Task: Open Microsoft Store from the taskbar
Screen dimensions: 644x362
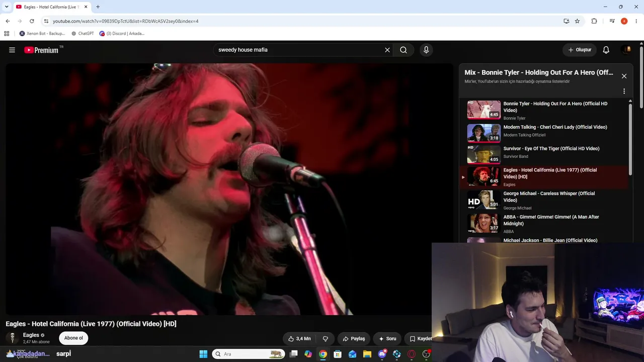Action: pos(338,354)
